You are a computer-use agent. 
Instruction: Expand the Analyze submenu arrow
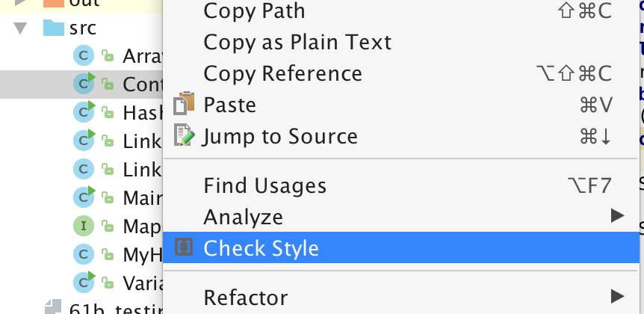pyautogui.click(x=616, y=216)
